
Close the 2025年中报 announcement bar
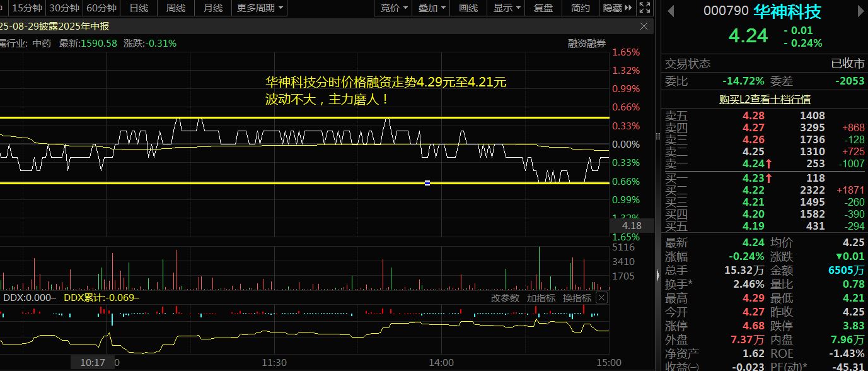coord(644,26)
